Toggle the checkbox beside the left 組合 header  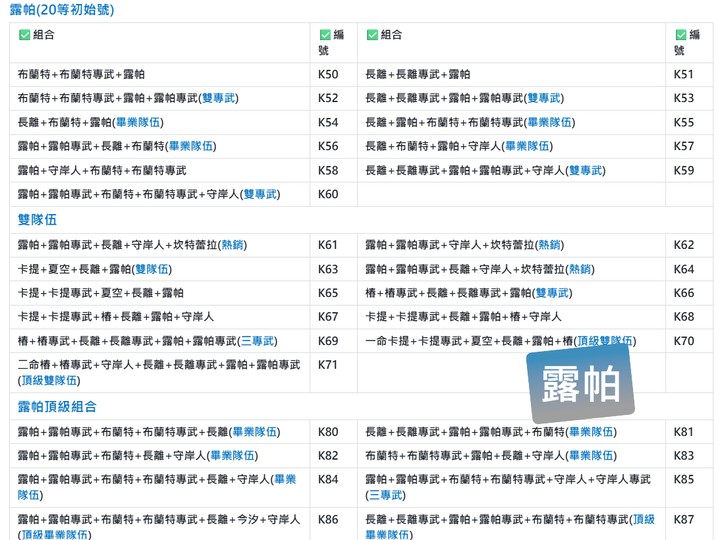click(x=24, y=35)
